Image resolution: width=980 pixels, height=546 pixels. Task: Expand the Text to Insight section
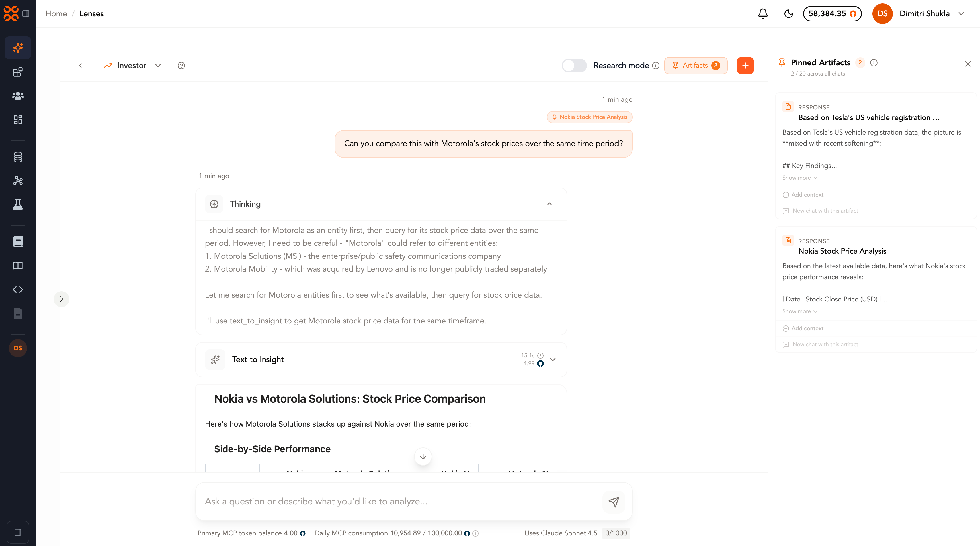click(553, 359)
